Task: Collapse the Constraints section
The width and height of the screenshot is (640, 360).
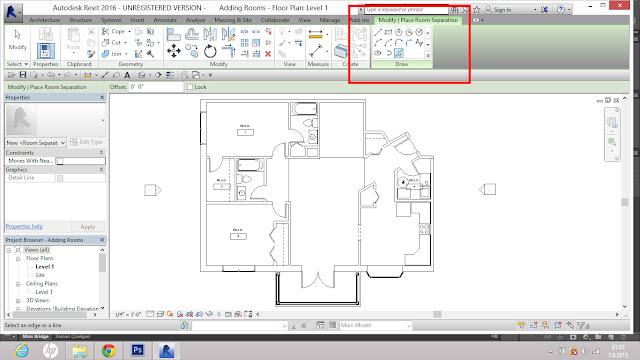Action: click(101, 153)
